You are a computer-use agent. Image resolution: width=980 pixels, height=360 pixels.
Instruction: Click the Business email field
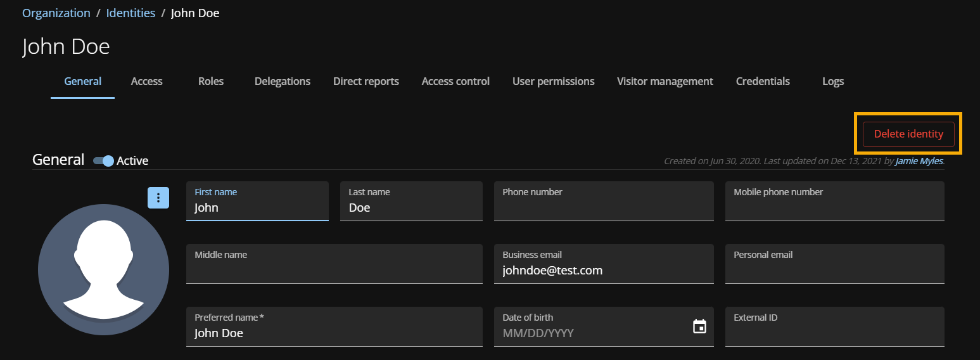coord(603,270)
